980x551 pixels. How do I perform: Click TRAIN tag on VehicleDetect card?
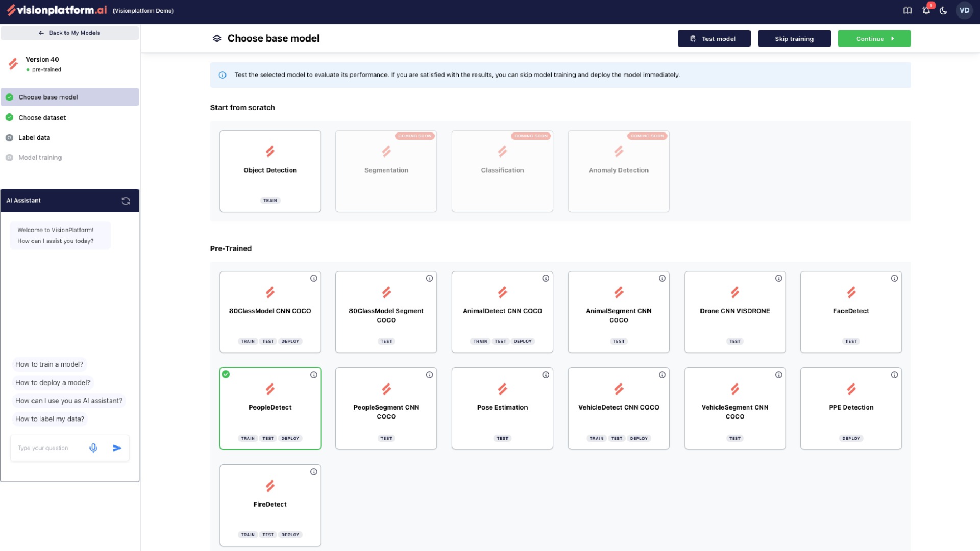[596, 438]
